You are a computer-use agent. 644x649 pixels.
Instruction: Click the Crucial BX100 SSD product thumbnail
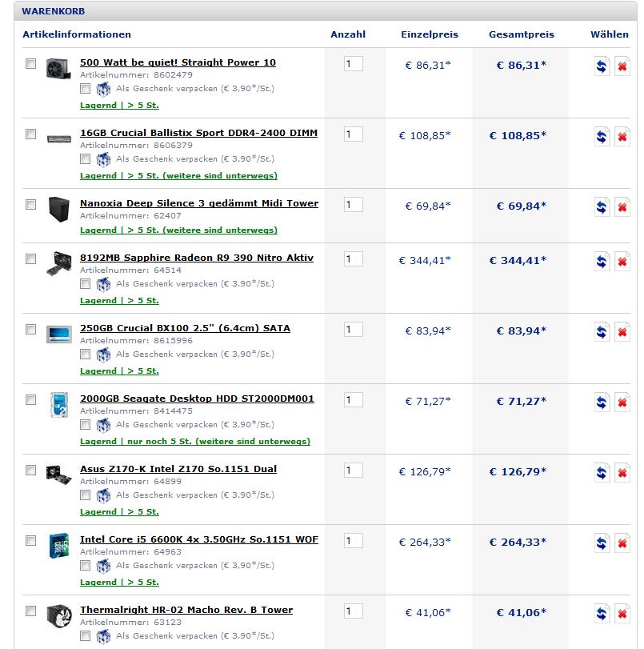click(x=58, y=333)
